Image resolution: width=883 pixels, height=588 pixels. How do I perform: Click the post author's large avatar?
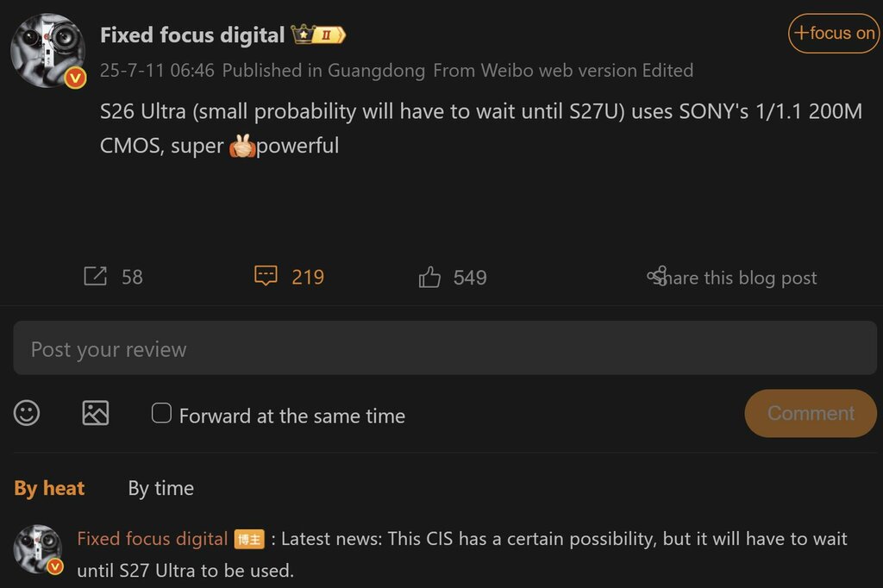click(46, 48)
